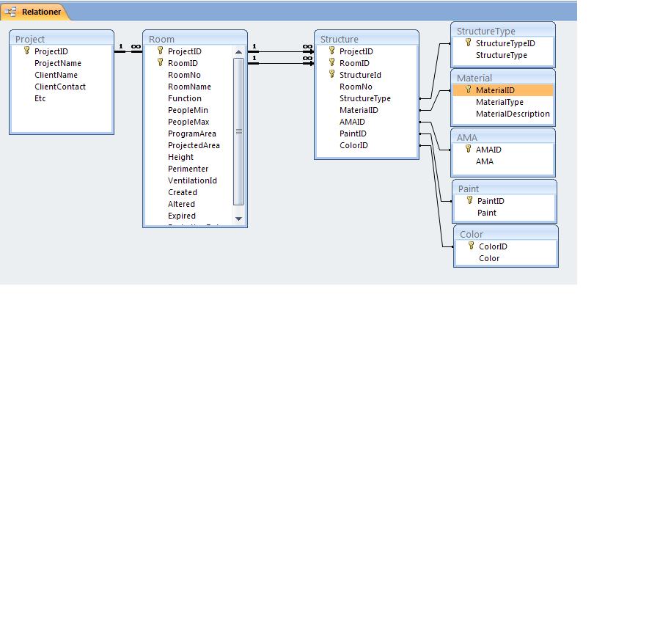
Task: Select PaintID field in Structure table
Action: pos(353,133)
